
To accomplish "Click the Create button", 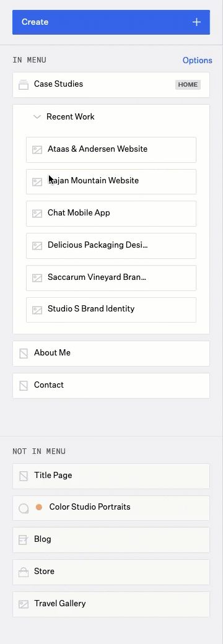I will tap(111, 22).
